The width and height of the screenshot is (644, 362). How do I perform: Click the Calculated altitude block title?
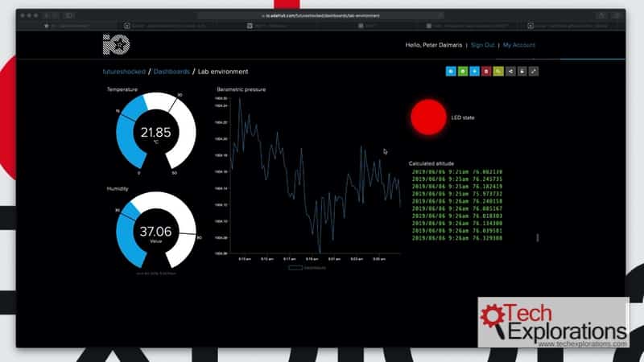tap(431, 163)
